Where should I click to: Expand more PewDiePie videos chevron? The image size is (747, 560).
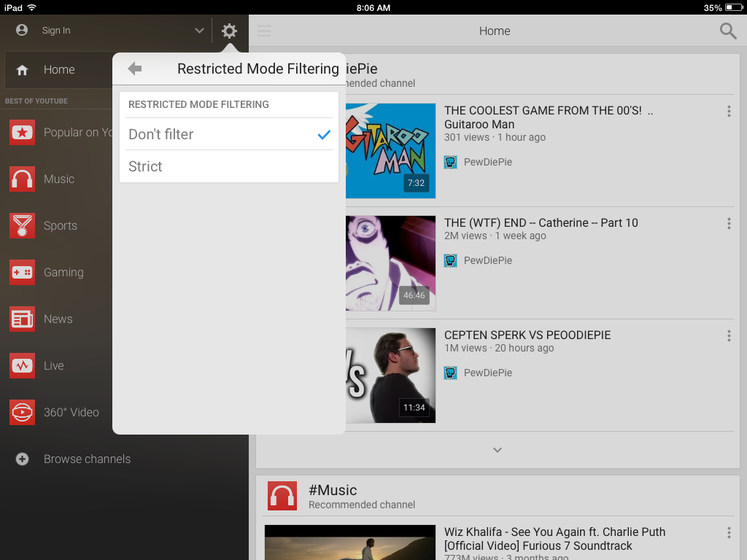click(498, 450)
